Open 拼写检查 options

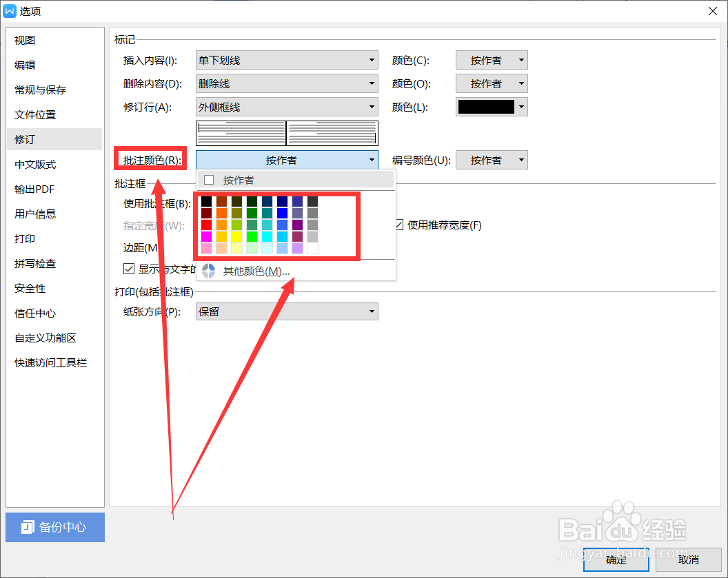54,263
